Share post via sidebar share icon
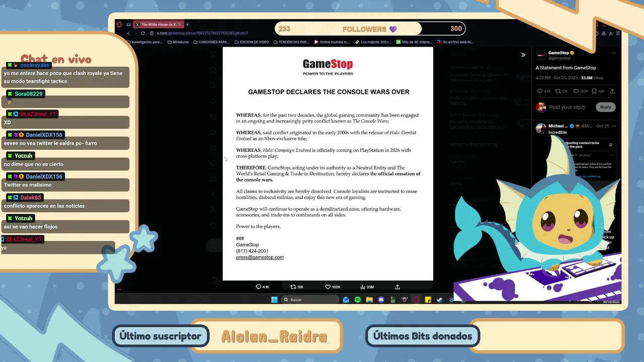Screen dimensions: 644x362 tap(612, 92)
